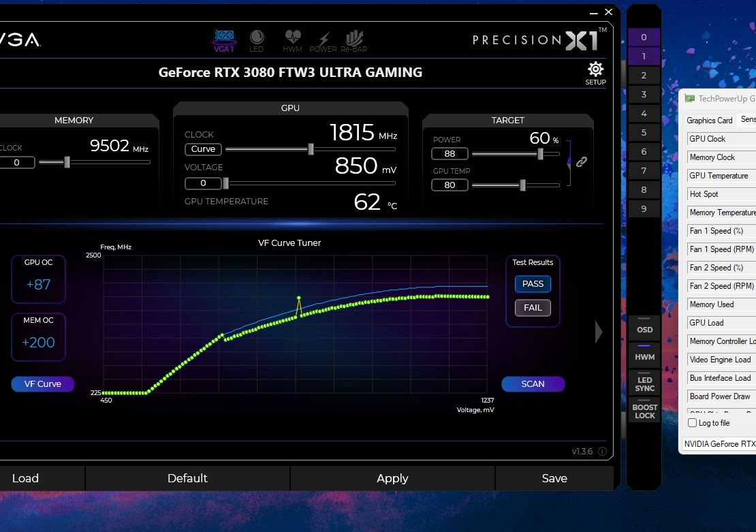Select profile slot 6
This screenshot has height=532, width=756.
pos(644,151)
